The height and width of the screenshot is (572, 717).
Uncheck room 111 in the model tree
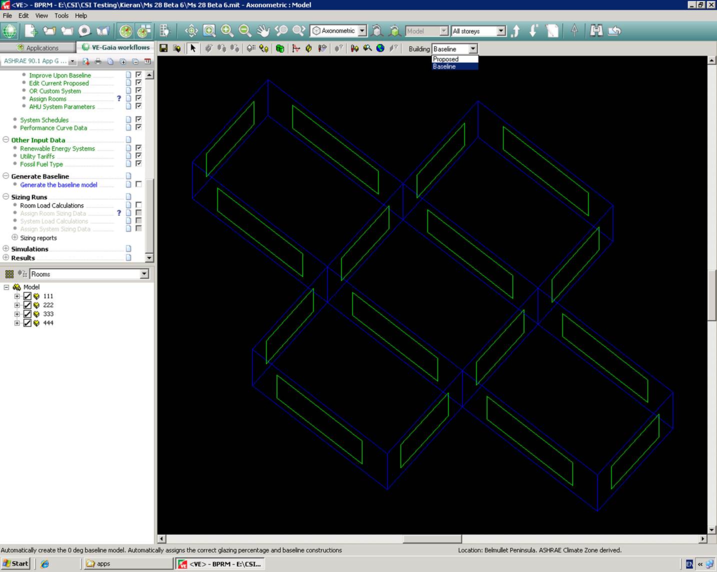pyautogui.click(x=27, y=296)
